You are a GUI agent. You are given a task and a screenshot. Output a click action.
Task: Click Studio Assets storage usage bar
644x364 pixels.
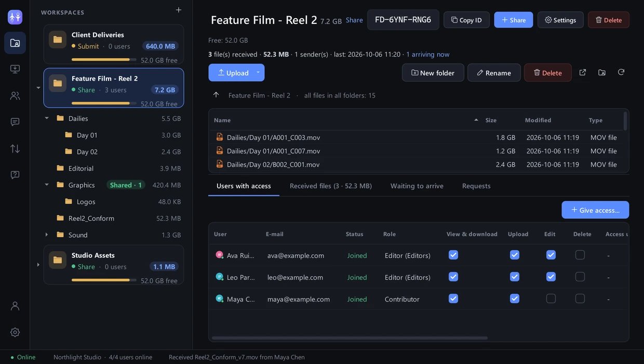(x=104, y=280)
